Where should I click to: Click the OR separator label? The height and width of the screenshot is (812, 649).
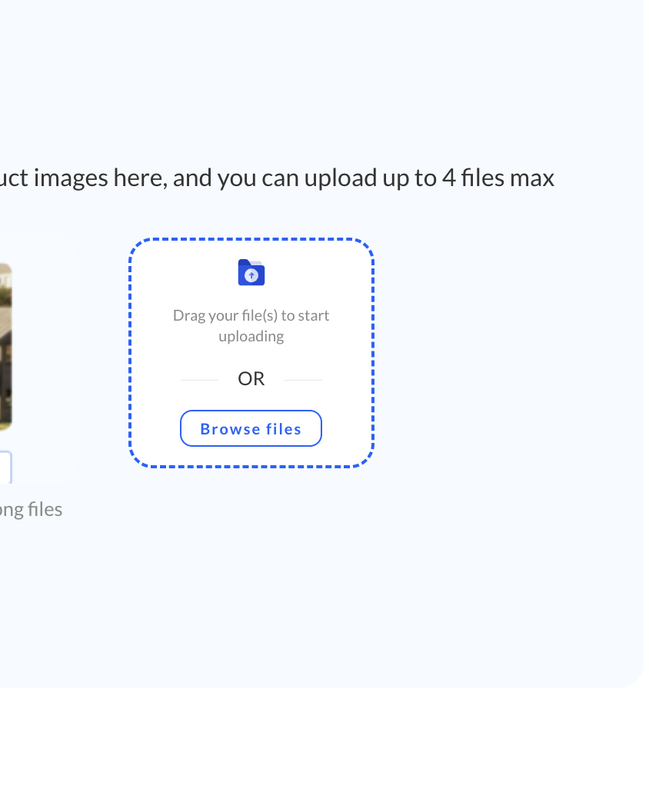251,378
